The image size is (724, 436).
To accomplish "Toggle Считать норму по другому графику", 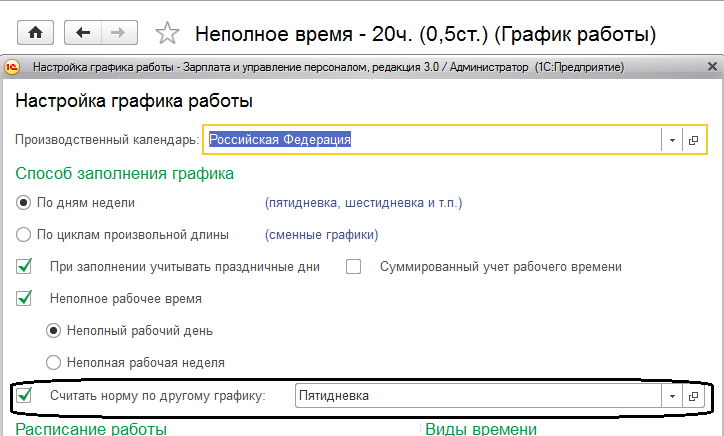I will (25, 396).
